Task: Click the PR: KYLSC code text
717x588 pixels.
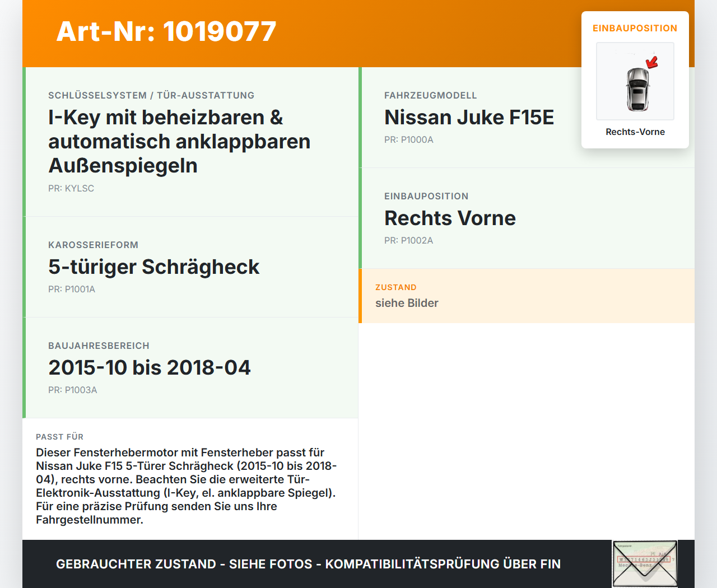Action: coord(71,188)
